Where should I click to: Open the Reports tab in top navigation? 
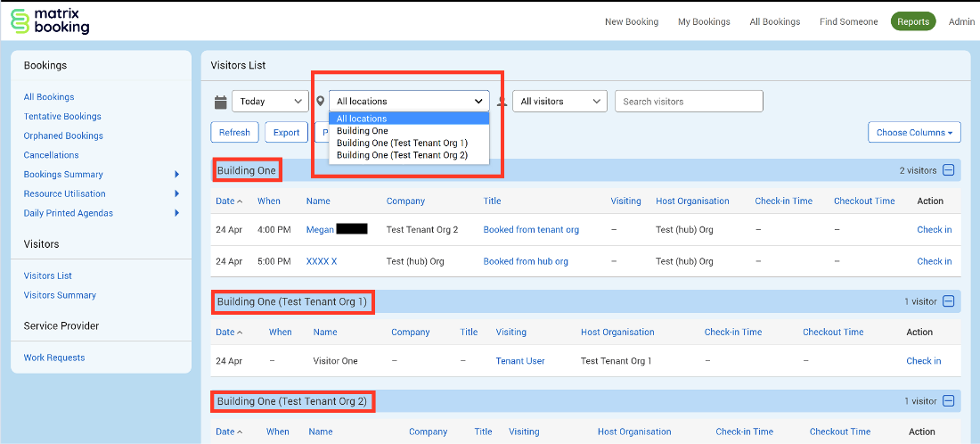[x=913, y=21]
